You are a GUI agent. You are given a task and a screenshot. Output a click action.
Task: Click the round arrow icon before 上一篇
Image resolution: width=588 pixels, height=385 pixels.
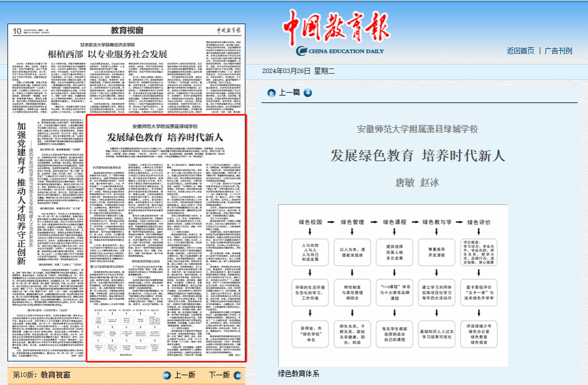point(272,93)
